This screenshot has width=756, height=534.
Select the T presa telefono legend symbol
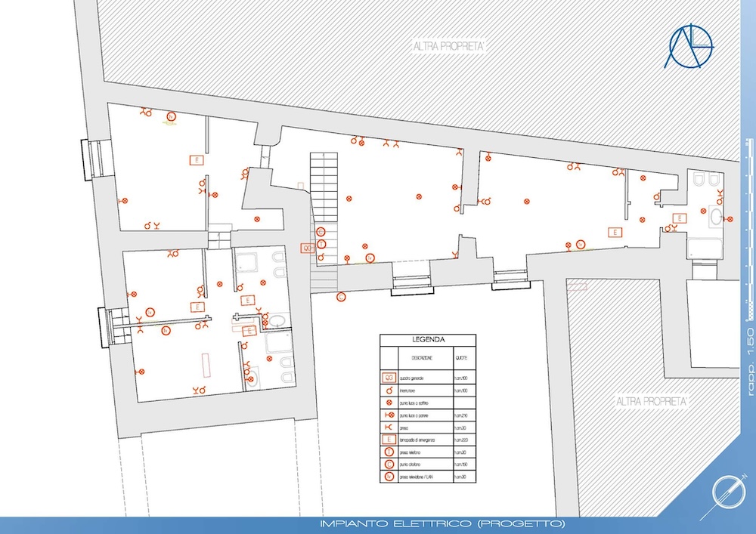(x=390, y=452)
